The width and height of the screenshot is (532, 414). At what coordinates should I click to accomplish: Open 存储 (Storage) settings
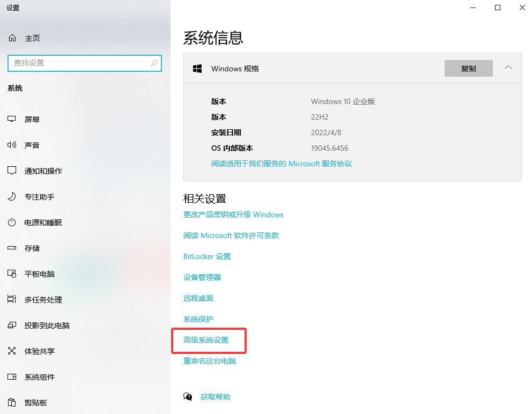pos(32,248)
